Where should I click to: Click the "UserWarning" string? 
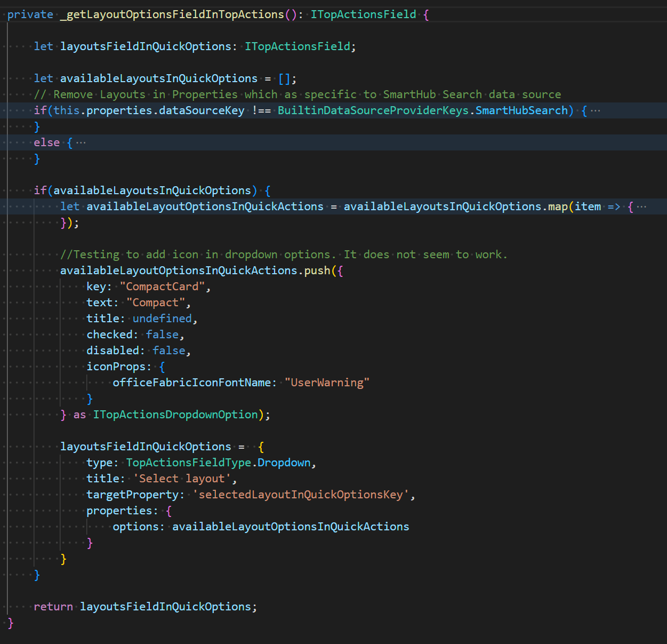(x=327, y=383)
